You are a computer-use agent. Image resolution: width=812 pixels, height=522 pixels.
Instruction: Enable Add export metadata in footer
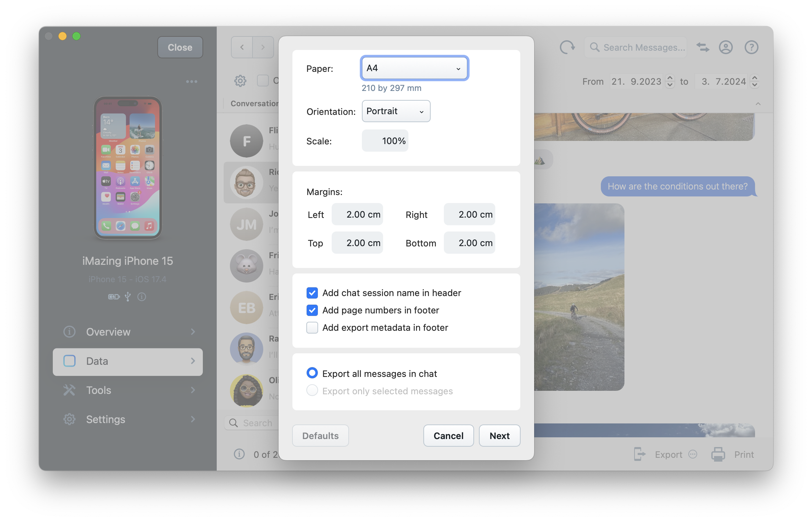(312, 328)
